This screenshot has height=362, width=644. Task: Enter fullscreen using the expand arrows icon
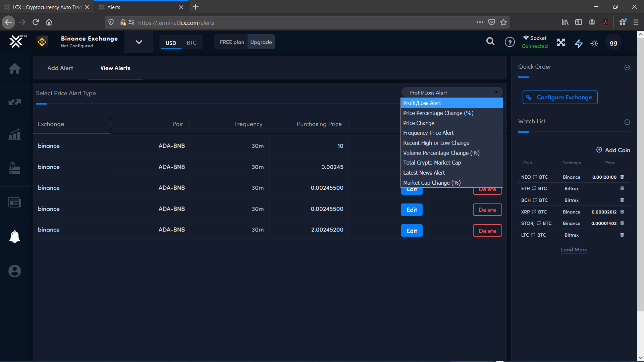click(561, 43)
